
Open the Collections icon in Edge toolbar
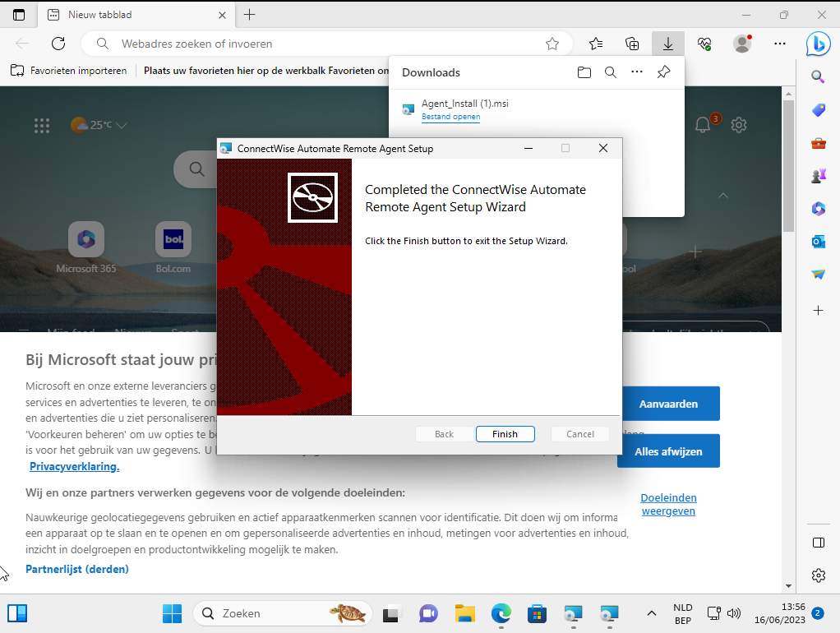[632, 44]
